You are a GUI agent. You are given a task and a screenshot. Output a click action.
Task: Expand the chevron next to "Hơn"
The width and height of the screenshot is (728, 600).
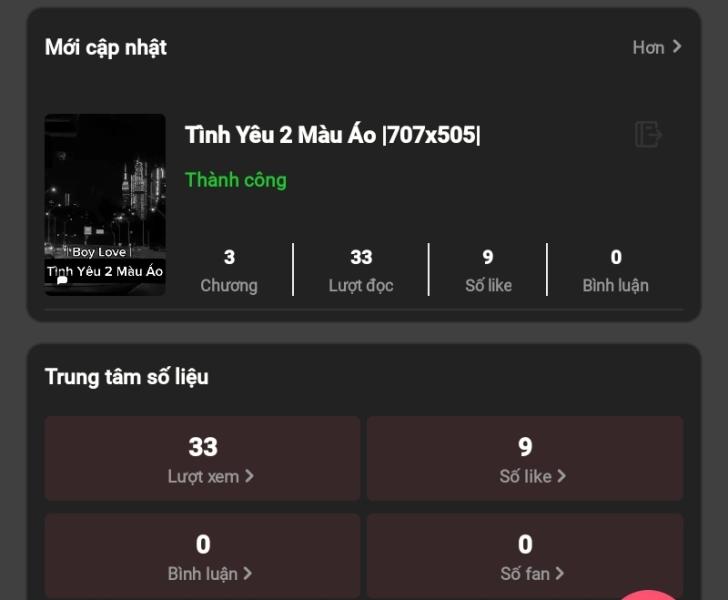(677, 46)
